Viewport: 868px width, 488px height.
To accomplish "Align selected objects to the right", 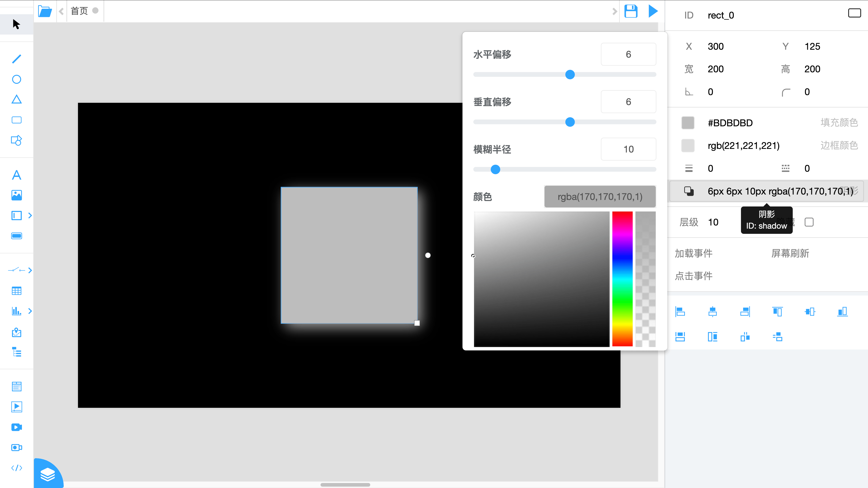I will pos(745,312).
